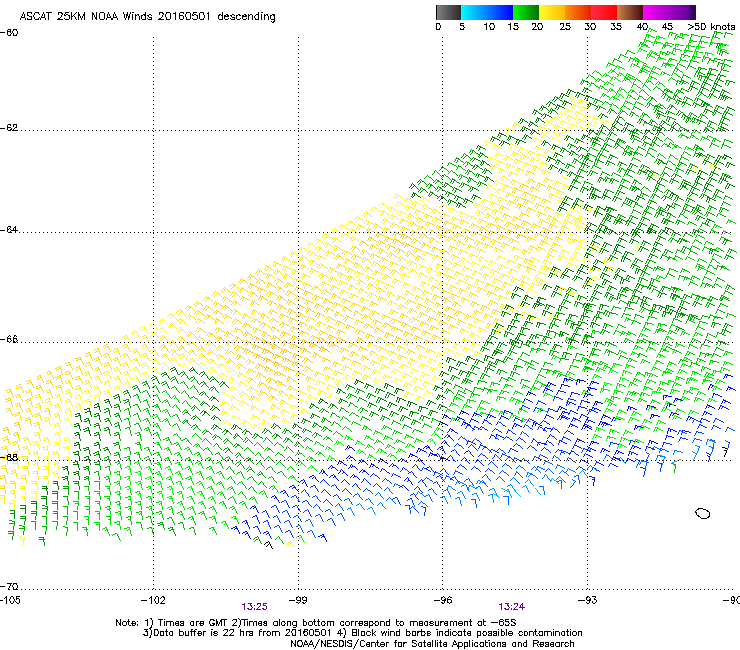Click the -62 latitude axis label
Viewport: 740px width, 650px height.
coord(9,128)
